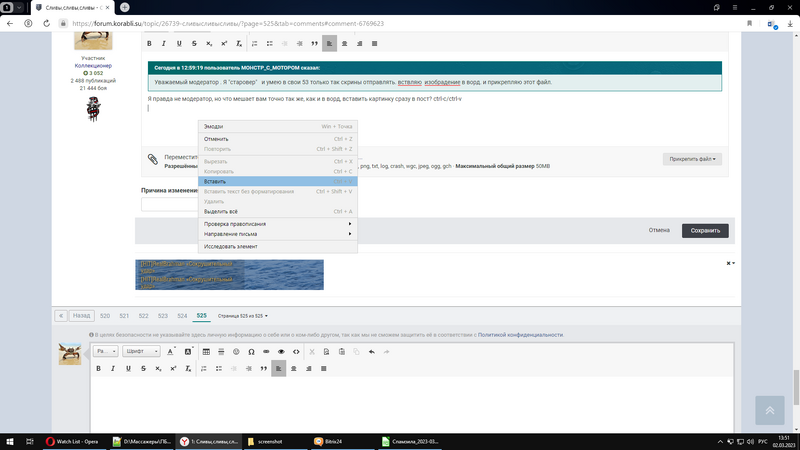Click the insert link icon

tap(266, 352)
